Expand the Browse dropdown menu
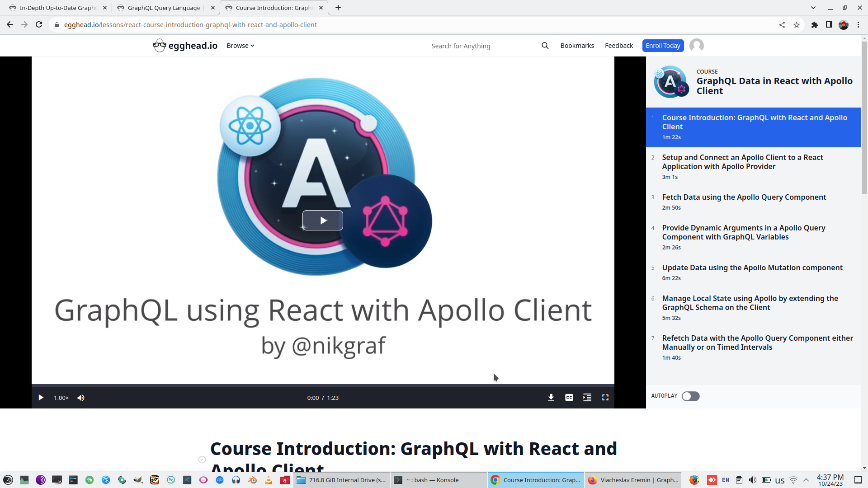 coord(240,46)
